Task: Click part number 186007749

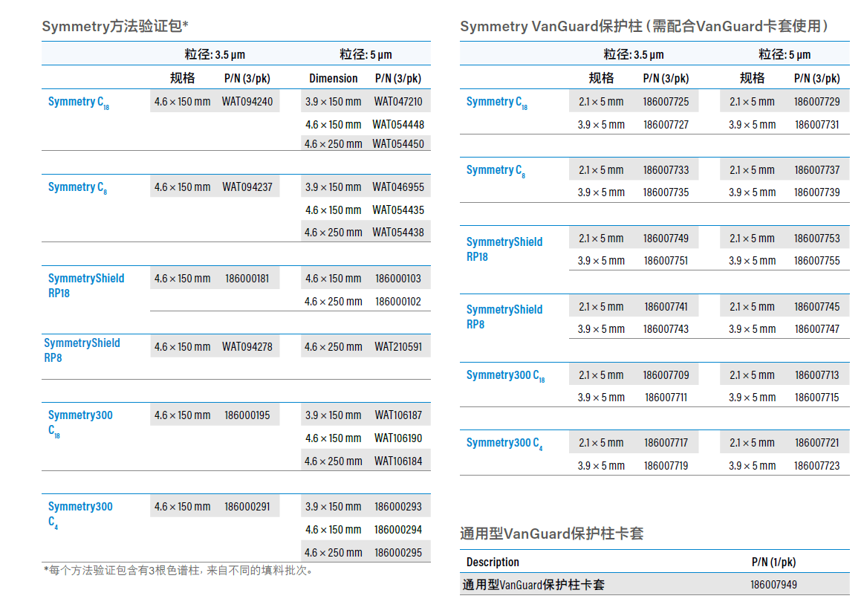Action: coord(666,239)
